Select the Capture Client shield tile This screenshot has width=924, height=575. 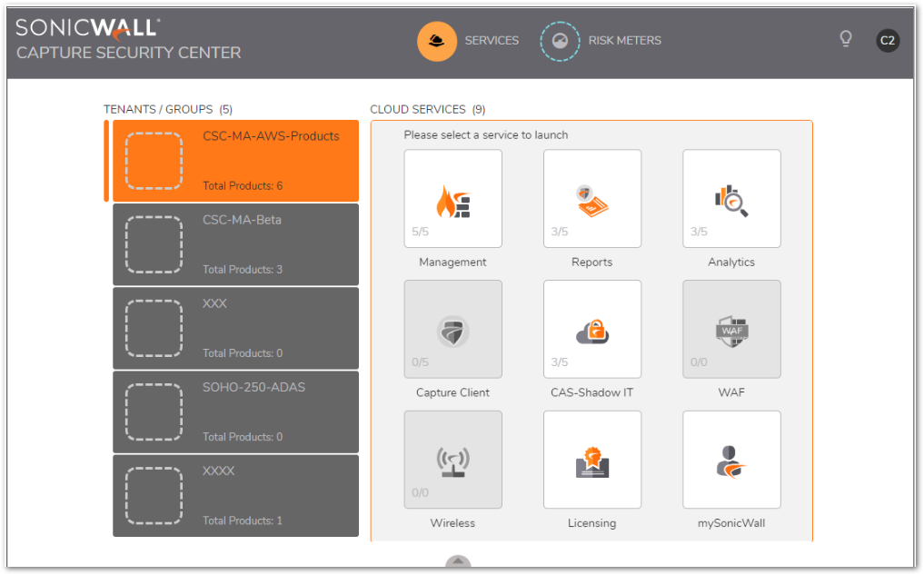click(452, 330)
